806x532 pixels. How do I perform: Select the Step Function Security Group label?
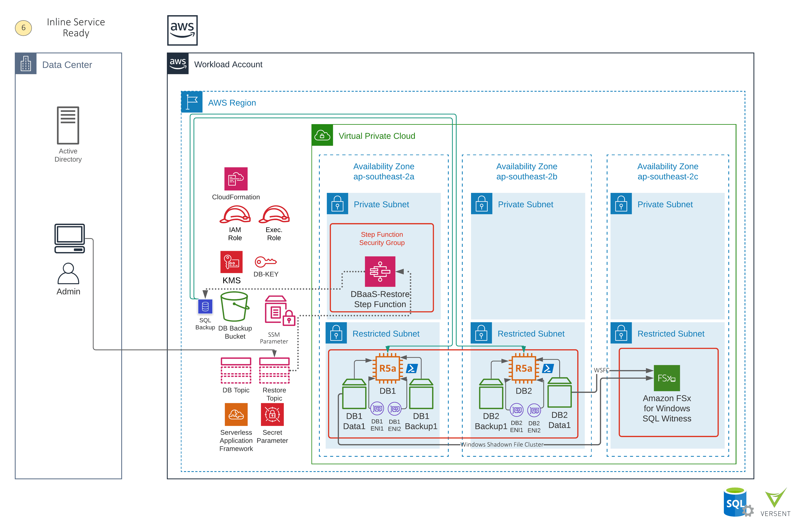click(x=382, y=239)
